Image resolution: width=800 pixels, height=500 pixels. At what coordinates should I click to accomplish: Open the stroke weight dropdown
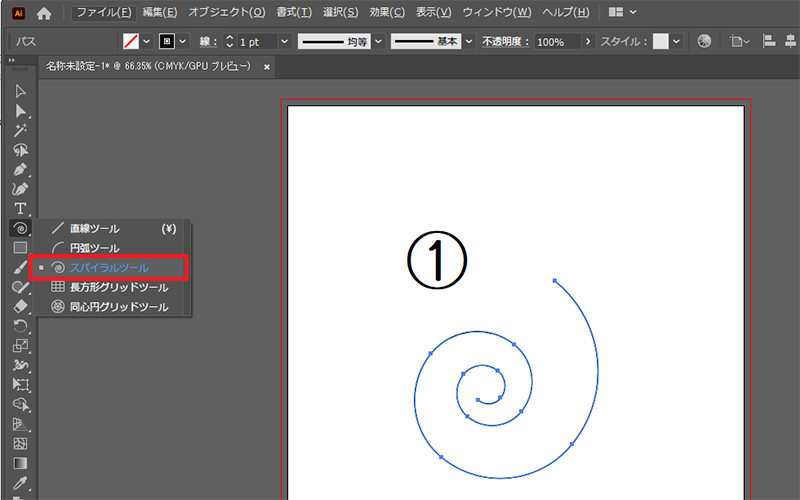coord(284,42)
